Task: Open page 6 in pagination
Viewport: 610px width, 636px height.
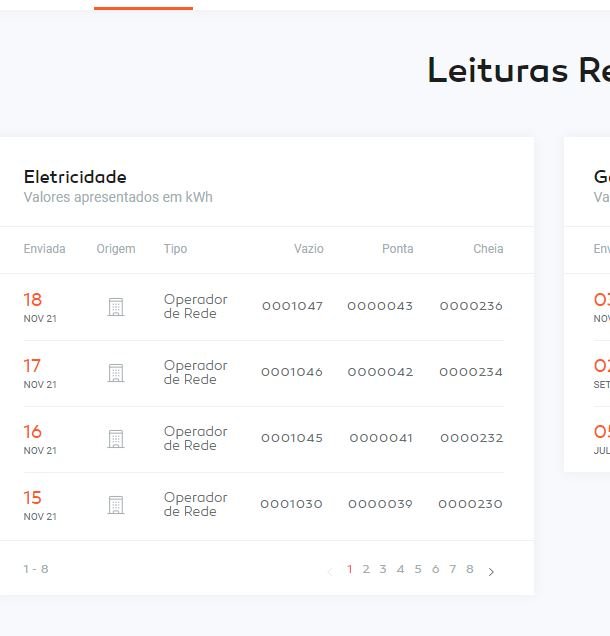Action: tap(435, 569)
